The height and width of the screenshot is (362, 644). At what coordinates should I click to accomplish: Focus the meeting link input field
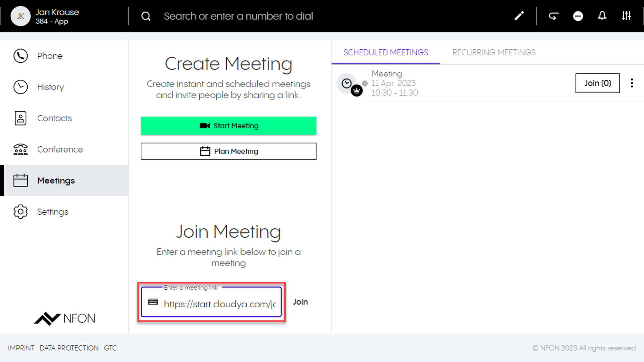click(219, 304)
